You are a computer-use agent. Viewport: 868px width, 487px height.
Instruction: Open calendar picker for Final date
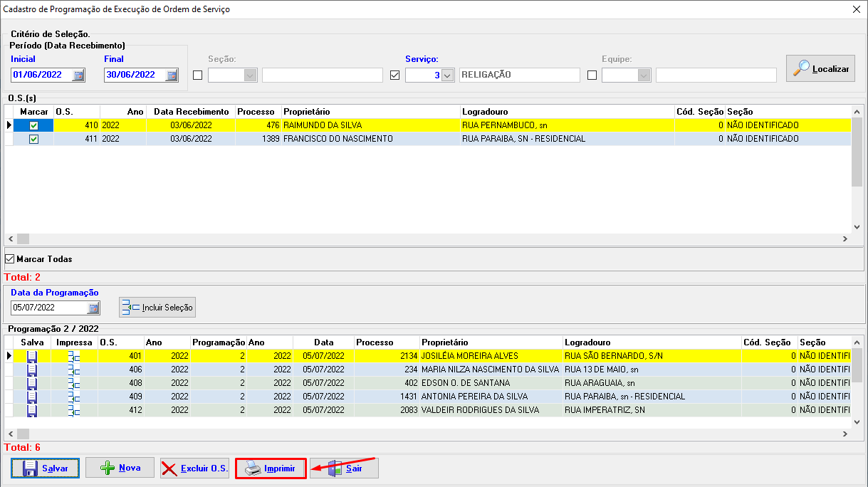click(172, 75)
